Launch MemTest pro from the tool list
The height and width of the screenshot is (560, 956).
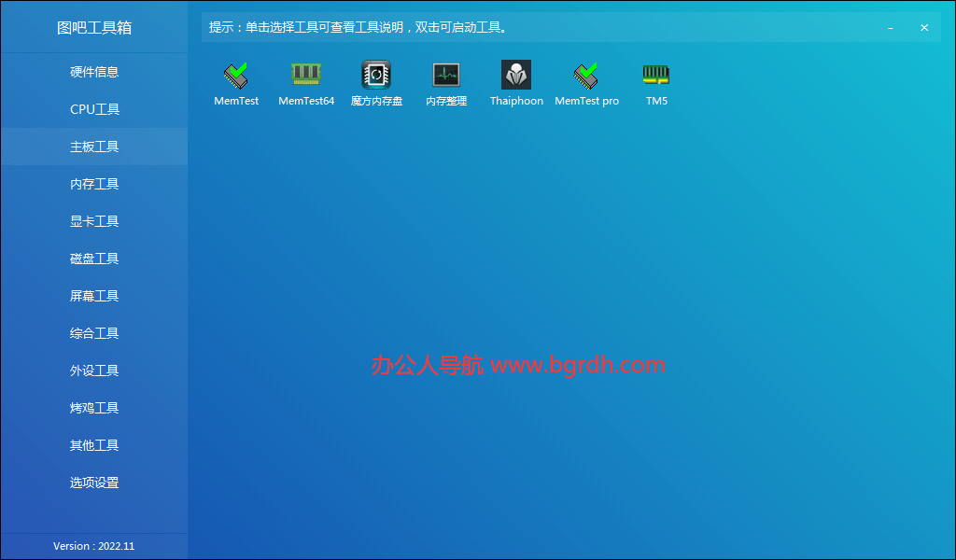pos(586,82)
